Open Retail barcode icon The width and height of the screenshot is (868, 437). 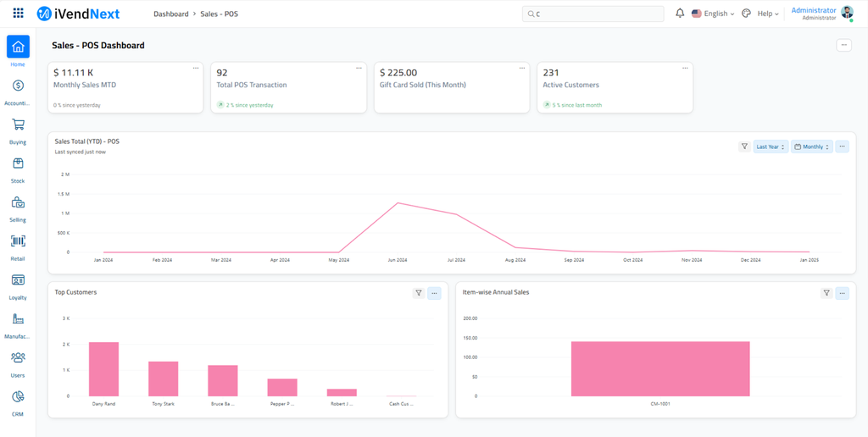(x=18, y=241)
